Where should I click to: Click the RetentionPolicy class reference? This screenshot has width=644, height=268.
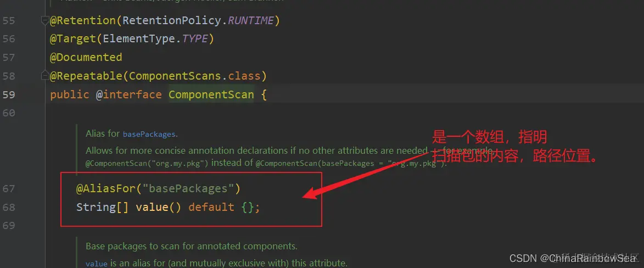pos(172,20)
